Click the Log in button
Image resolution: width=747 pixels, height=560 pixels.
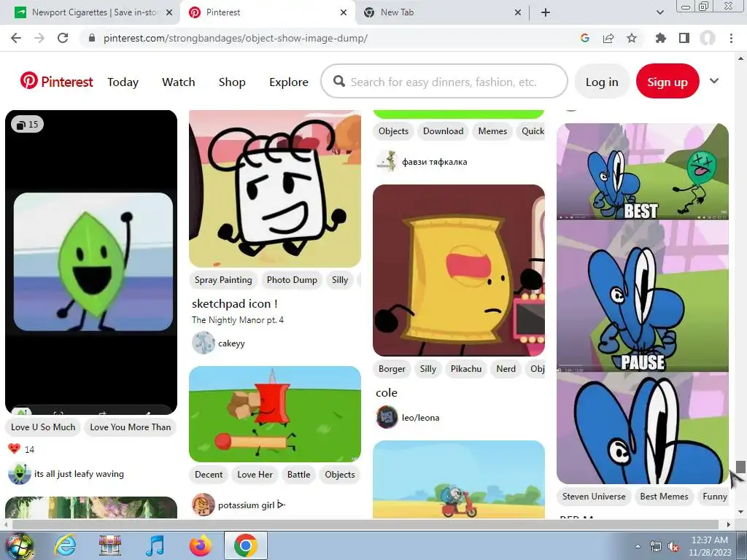602,82
